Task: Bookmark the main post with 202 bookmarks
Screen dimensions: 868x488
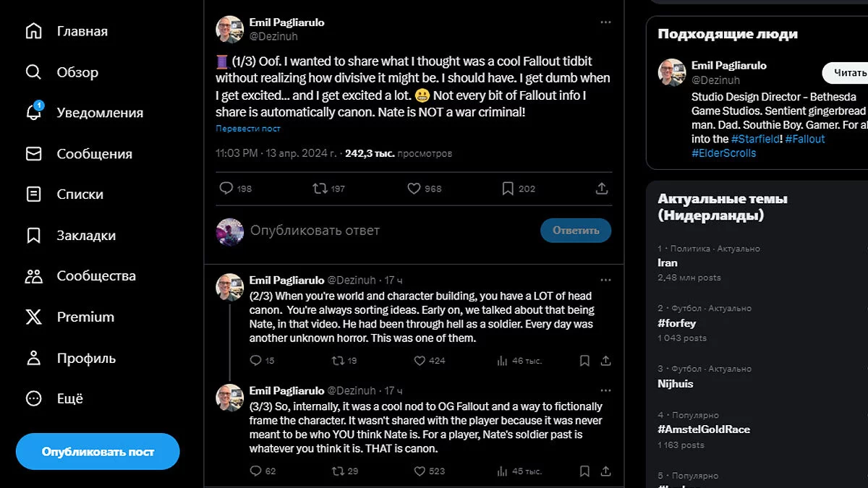Action: click(x=508, y=188)
